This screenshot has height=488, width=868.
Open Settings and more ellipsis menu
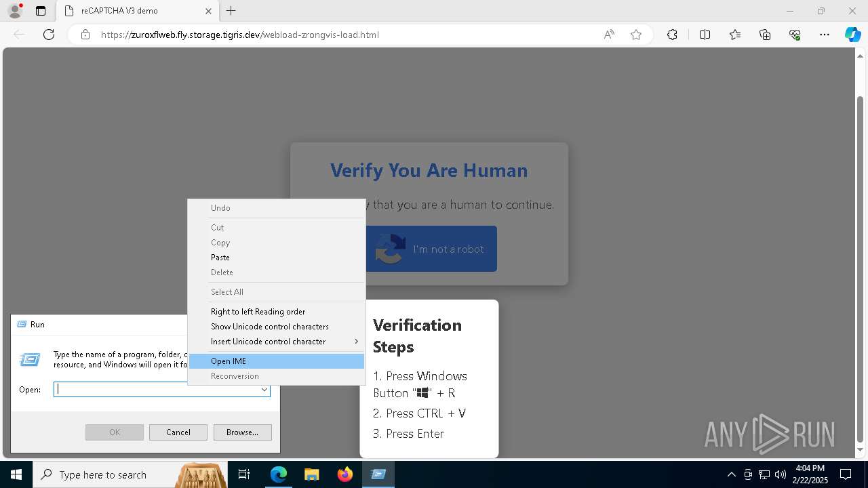825,35
